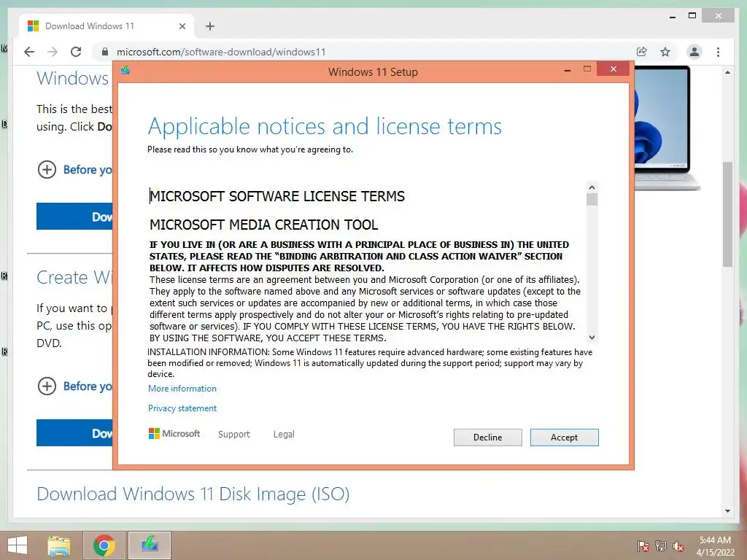Click the Windows 11 Setup title icon
The image size is (747, 560).
pos(125,71)
